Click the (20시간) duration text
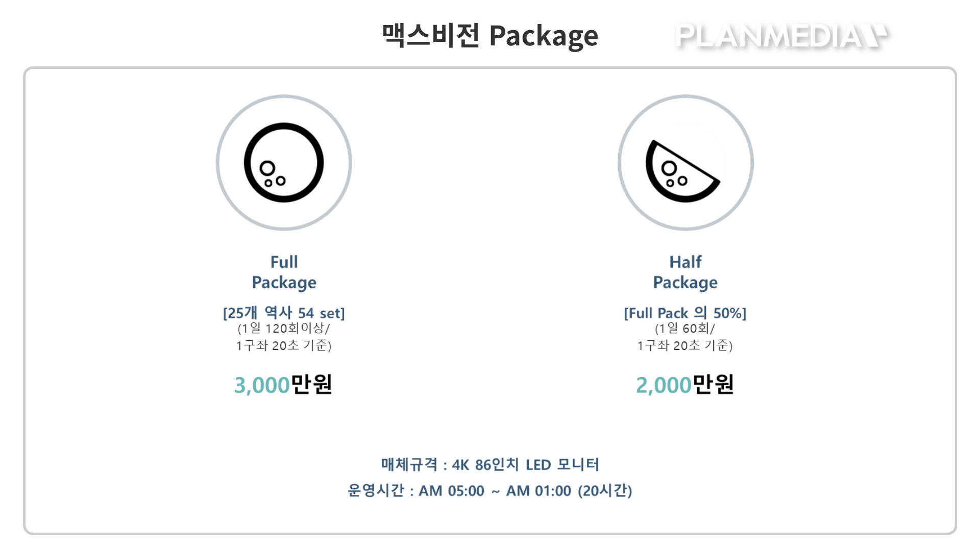Screen dimensions: 980x551 (x=605, y=491)
